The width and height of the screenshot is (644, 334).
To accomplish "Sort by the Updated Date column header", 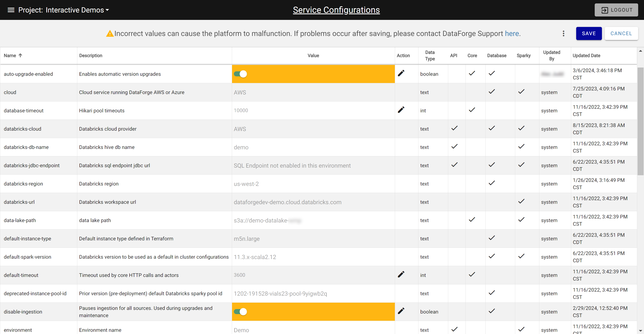I will [586, 55].
